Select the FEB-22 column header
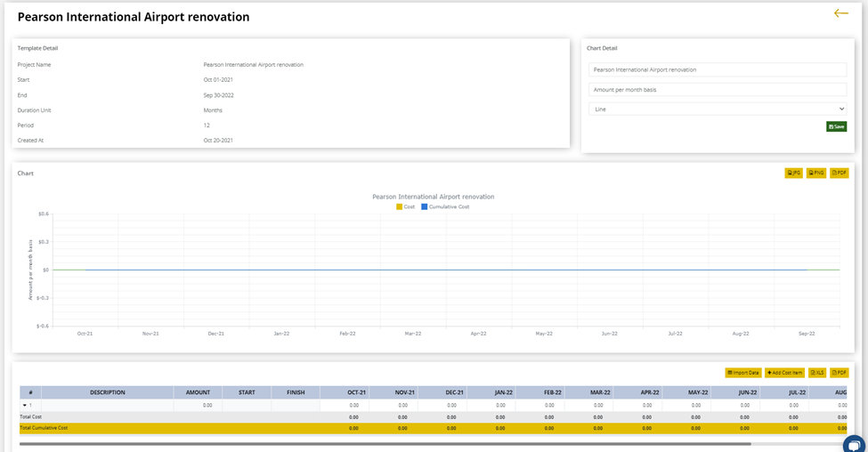The height and width of the screenshot is (452, 868). [539, 392]
